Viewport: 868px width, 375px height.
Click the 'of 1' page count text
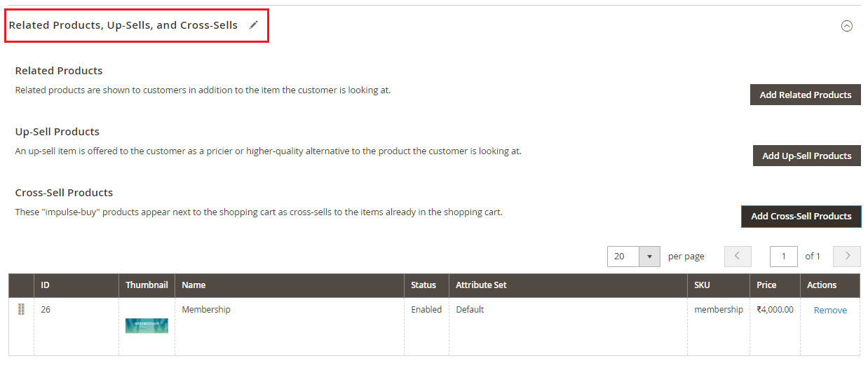813,257
